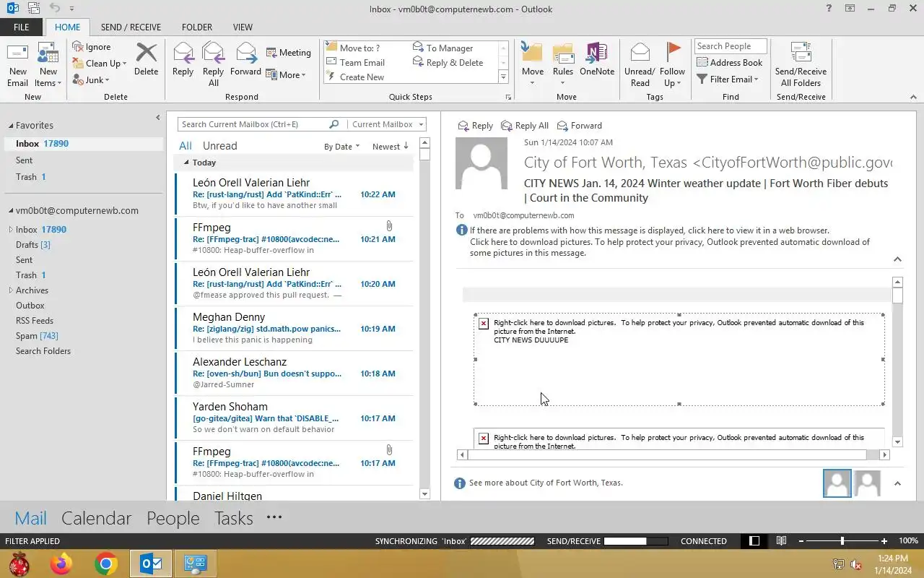924x578 pixels.
Task: Open Chrome from the taskbar
Action: [106, 564]
